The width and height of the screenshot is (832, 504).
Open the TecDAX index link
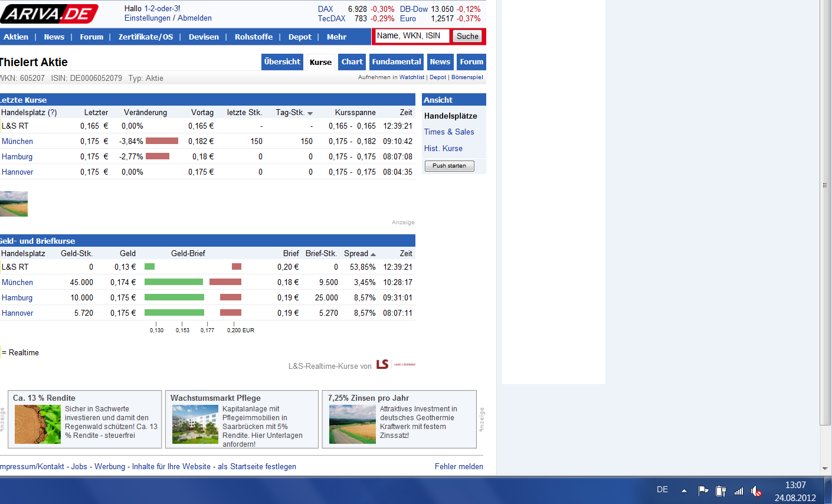[x=332, y=18]
